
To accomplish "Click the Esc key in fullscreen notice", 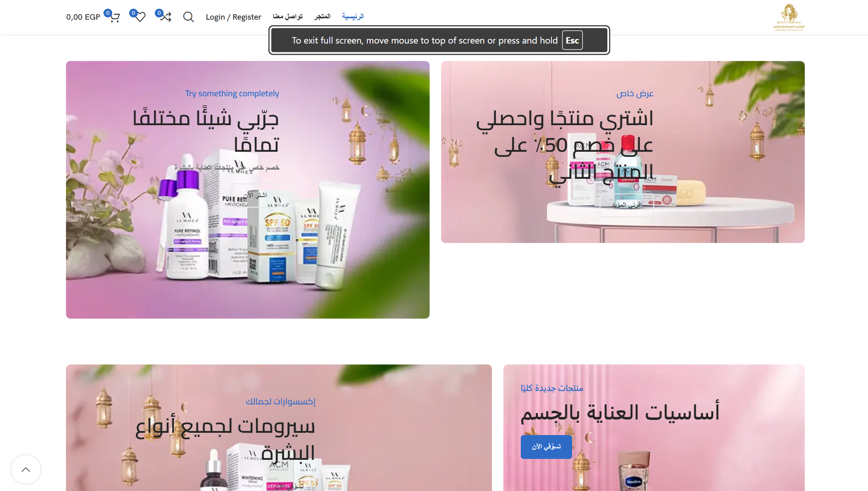I will [572, 40].
